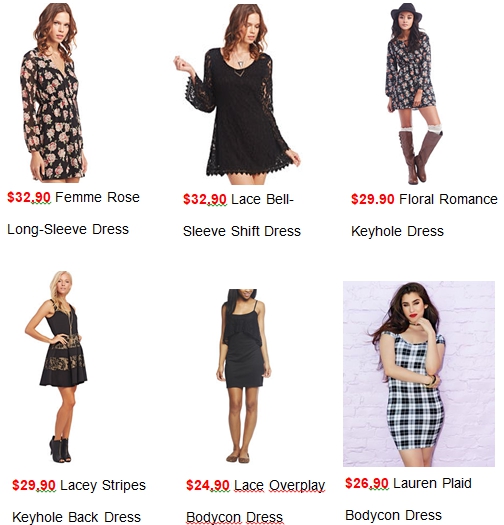
Task: Click the $26.90 Lauren Plaid price
Action: pos(367,483)
